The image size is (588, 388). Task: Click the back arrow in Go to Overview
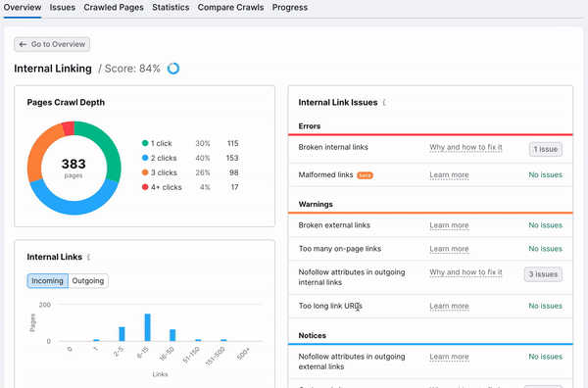23,44
